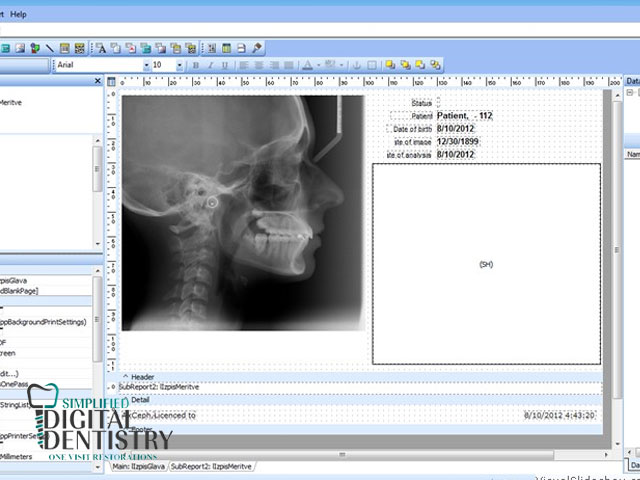Toggle bold formatting
This screenshot has height=480, width=640.
pyautogui.click(x=196, y=65)
